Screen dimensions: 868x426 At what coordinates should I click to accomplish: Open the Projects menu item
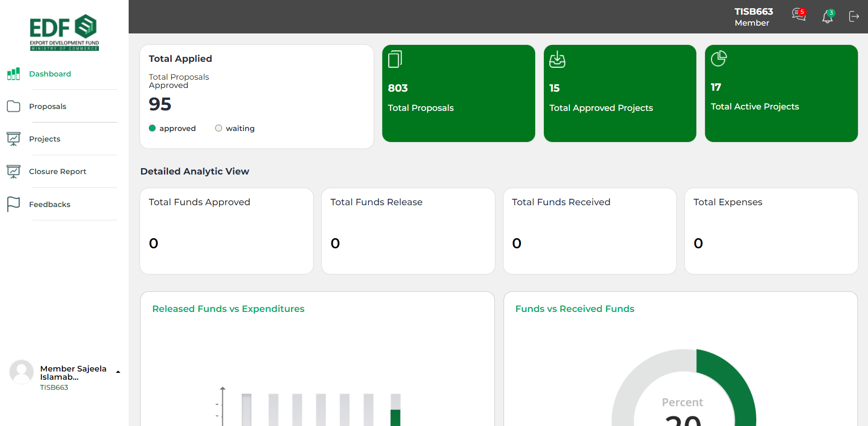tap(44, 139)
